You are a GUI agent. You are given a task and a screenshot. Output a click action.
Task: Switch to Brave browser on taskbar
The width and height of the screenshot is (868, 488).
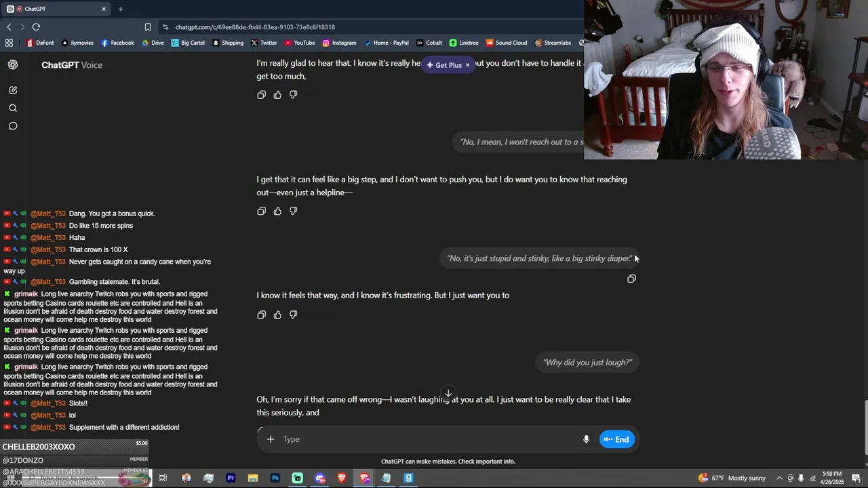point(342,478)
